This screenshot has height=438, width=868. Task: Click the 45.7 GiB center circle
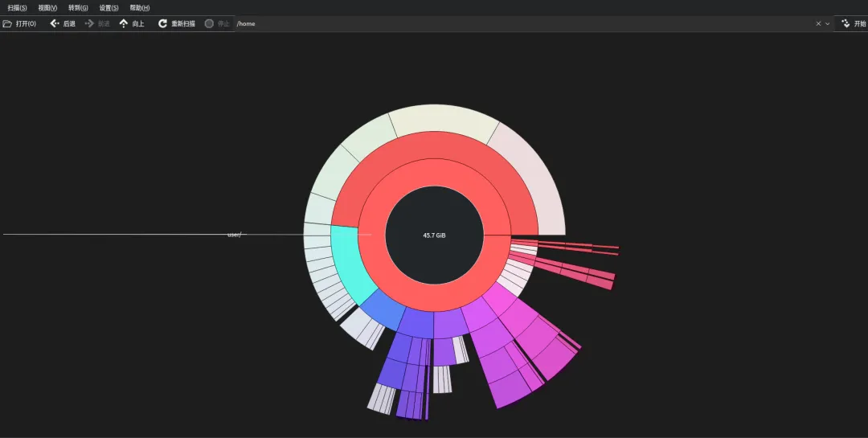click(435, 235)
